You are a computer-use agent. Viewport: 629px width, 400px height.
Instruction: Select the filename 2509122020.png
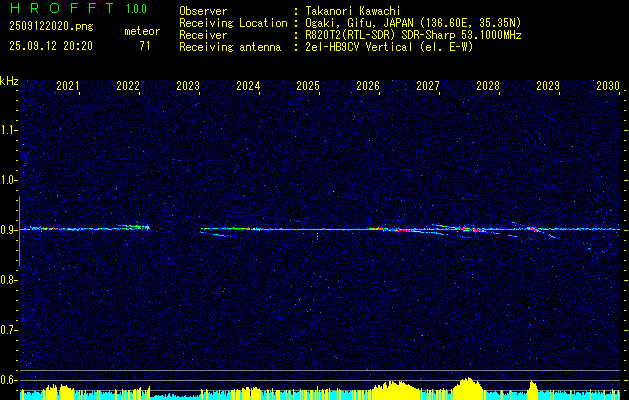point(51,26)
